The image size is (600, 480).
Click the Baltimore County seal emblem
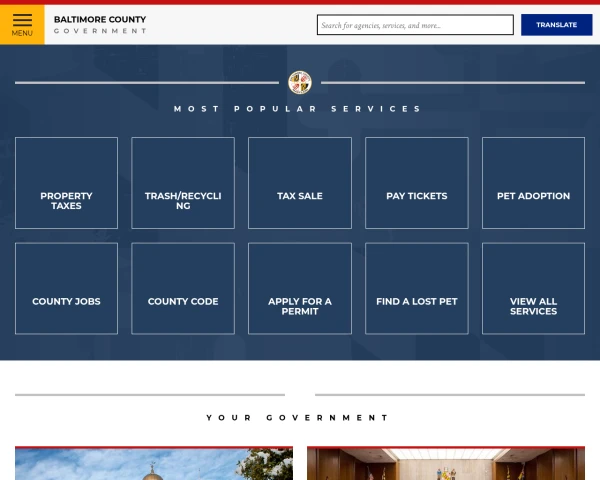click(300, 82)
